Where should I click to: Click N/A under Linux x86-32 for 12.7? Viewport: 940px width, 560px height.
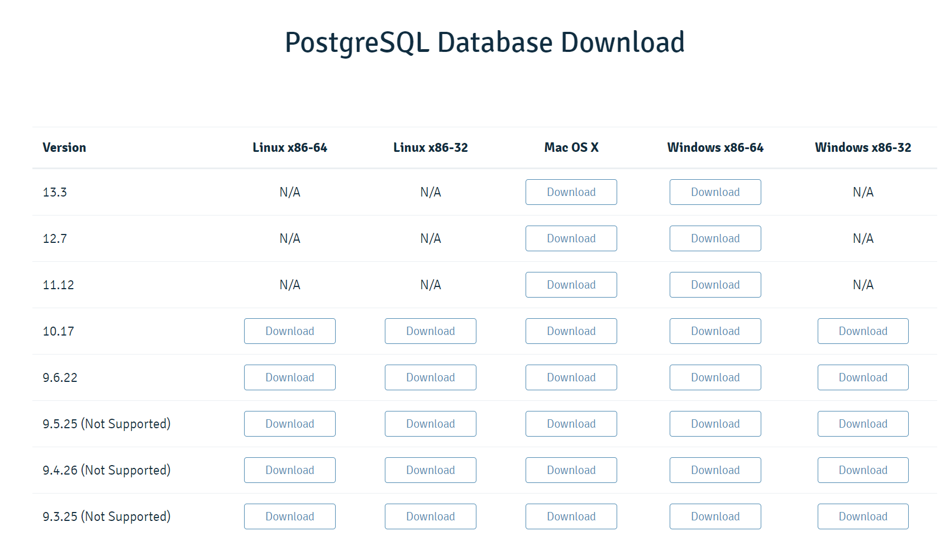click(x=430, y=238)
